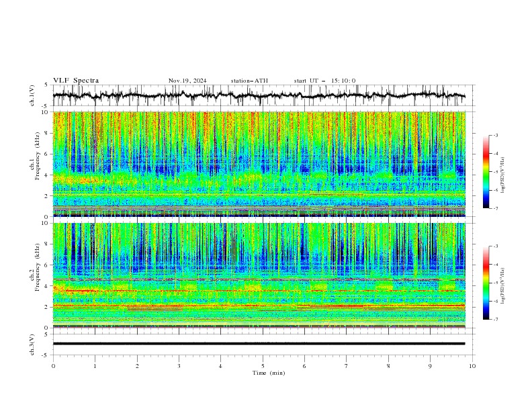Click the ch.2 'Frequency (kHz)' axis label

[x=37, y=267]
